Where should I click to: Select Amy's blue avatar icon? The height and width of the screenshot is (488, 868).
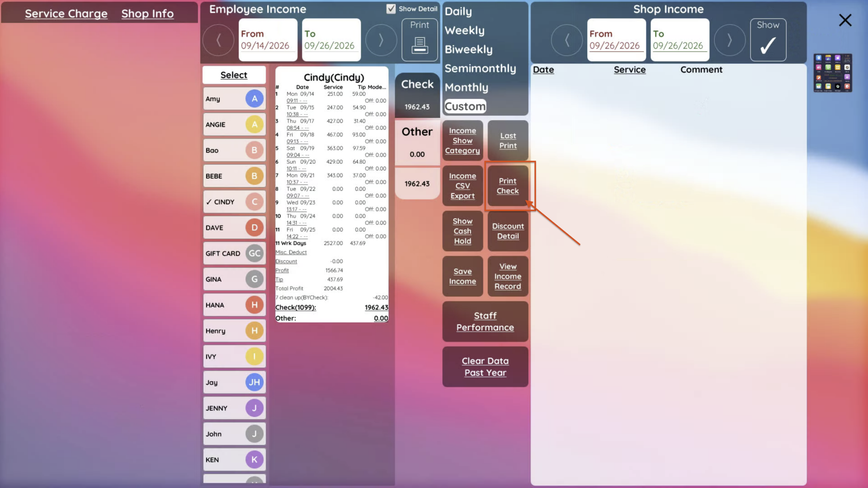coord(254,99)
